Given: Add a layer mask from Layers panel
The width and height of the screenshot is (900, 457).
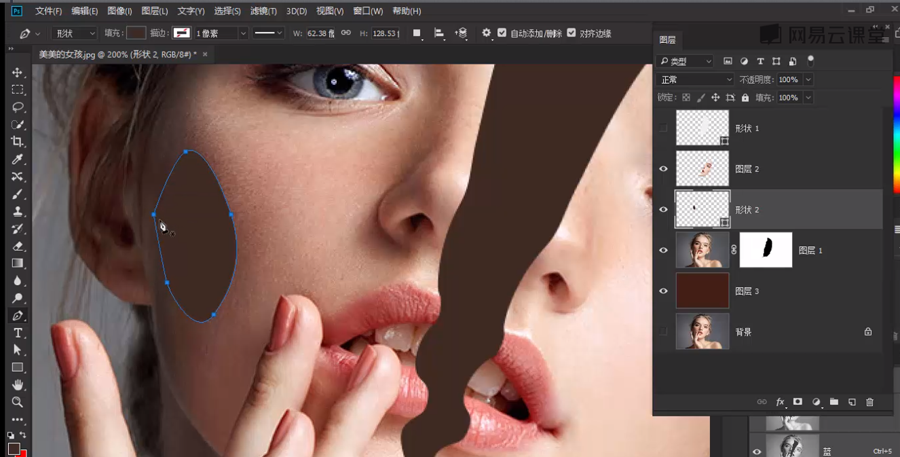Looking at the screenshot, I should point(798,402).
